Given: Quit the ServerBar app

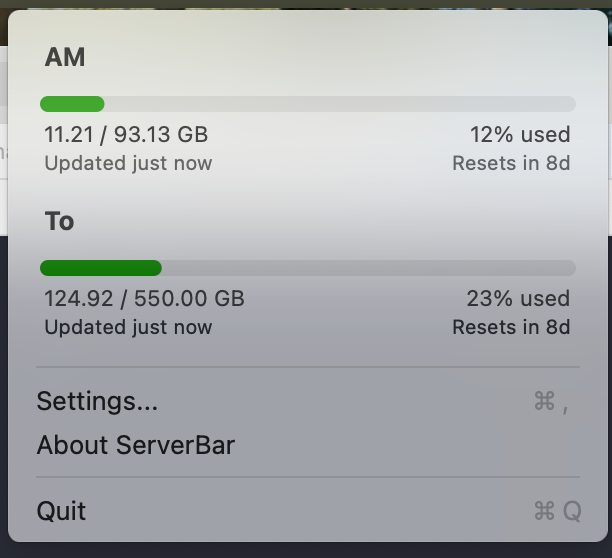Looking at the screenshot, I should point(61,511).
